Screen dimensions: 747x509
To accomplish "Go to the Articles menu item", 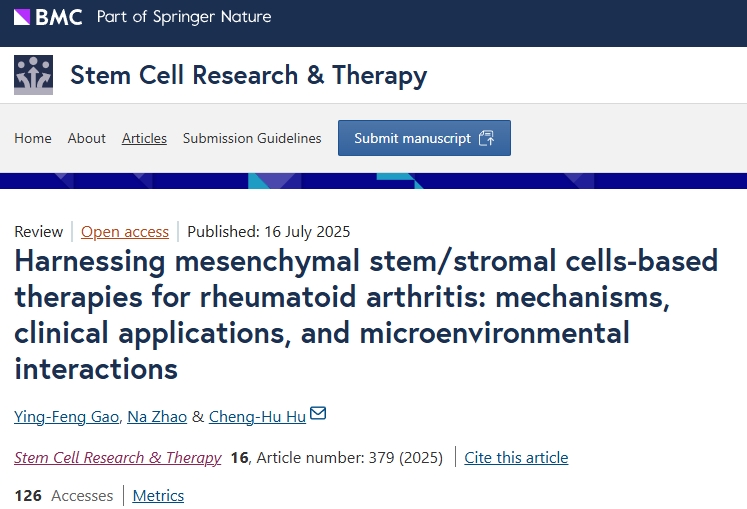I will (x=144, y=138).
